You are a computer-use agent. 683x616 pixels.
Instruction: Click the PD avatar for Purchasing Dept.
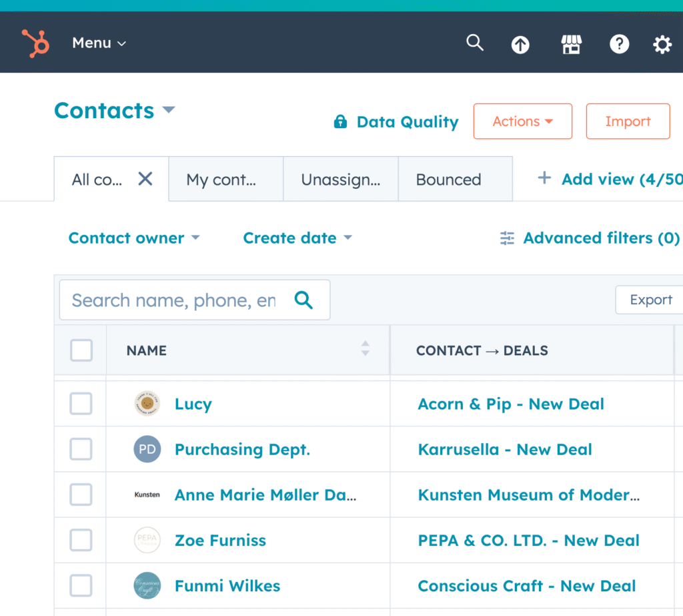point(147,449)
